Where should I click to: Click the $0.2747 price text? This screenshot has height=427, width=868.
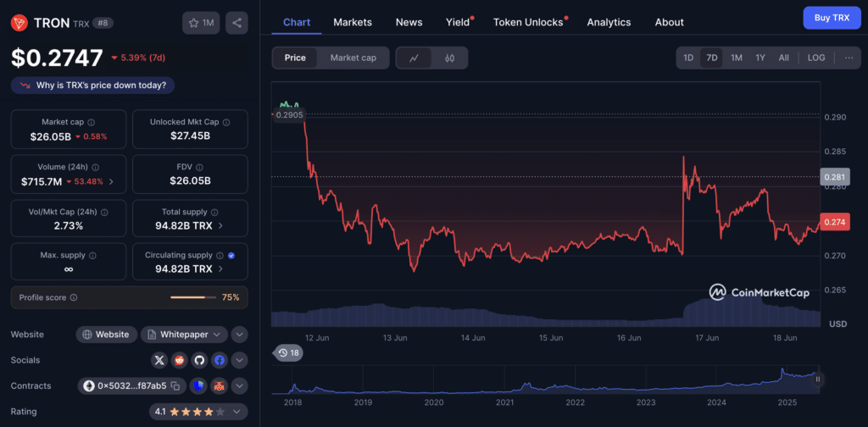pyautogui.click(x=57, y=58)
